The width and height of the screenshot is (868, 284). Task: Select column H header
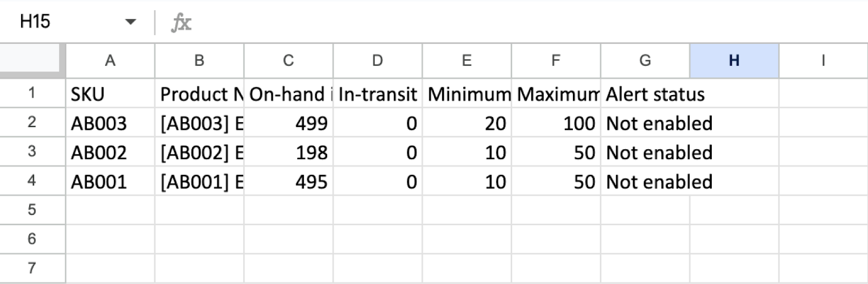tap(734, 61)
